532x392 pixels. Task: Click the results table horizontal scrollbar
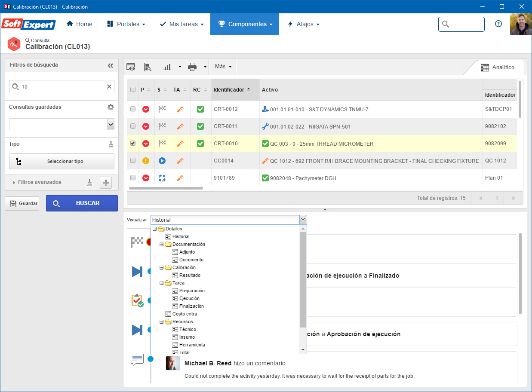point(166,188)
